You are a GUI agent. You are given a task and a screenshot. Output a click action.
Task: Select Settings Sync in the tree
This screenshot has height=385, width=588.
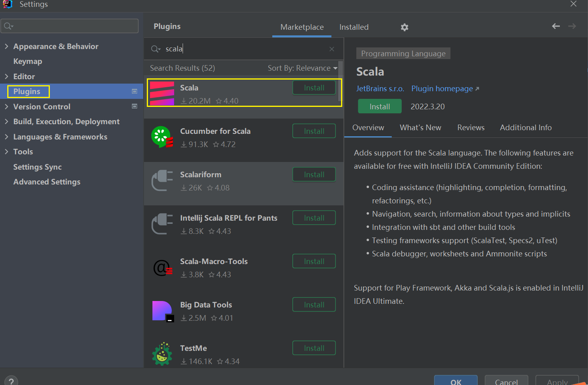pyautogui.click(x=37, y=167)
